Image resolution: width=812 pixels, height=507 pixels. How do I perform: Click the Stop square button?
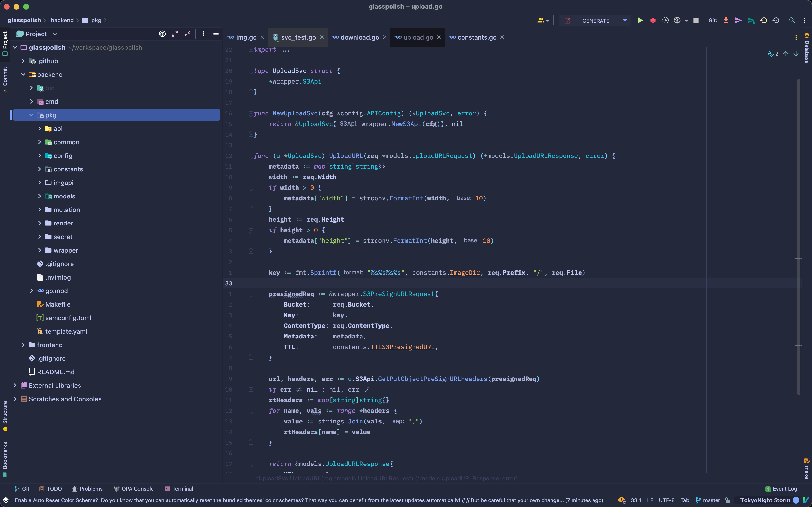tap(696, 21)
